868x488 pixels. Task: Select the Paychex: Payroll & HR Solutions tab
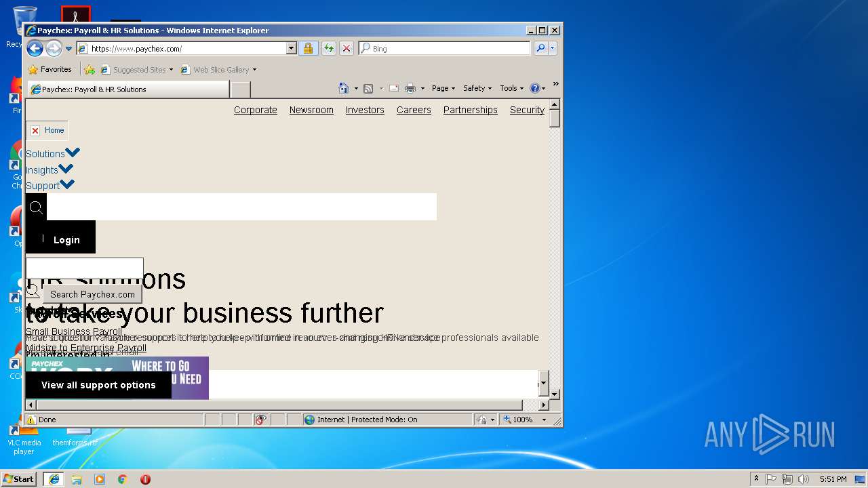[127, 89]
